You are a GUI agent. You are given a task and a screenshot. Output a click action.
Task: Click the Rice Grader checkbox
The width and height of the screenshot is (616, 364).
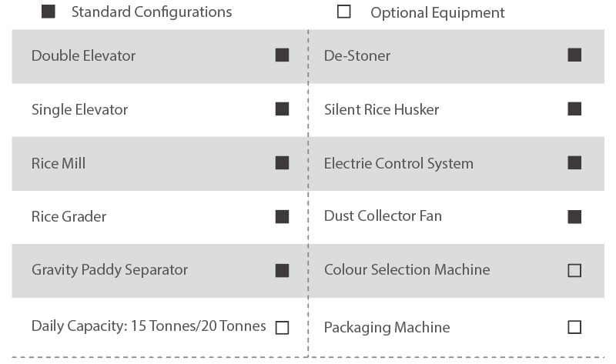(282, 217)
